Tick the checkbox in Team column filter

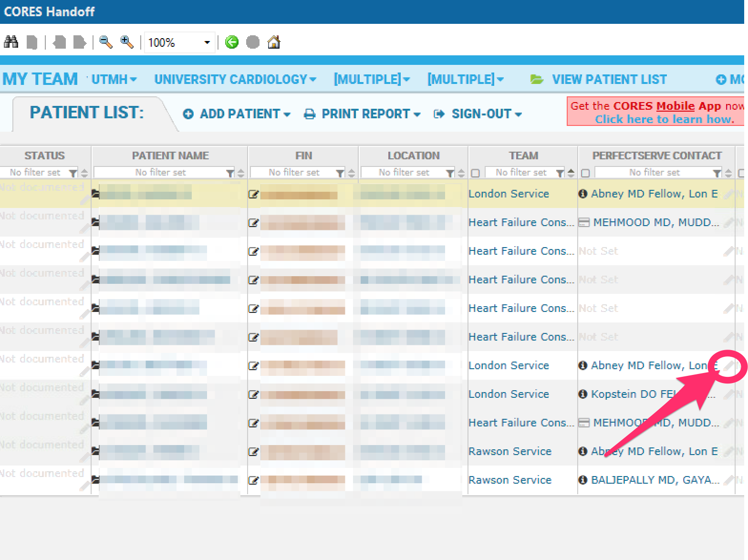click(x=475, y=173)
